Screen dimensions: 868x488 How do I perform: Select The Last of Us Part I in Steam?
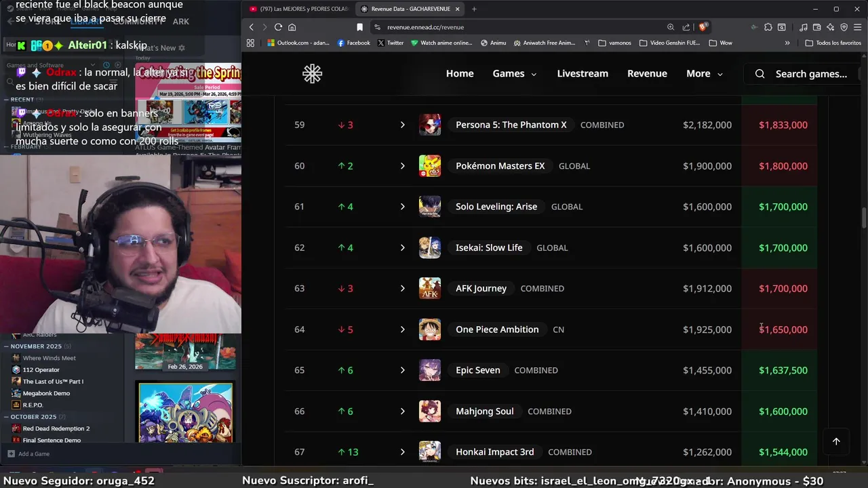pos(53,382)
